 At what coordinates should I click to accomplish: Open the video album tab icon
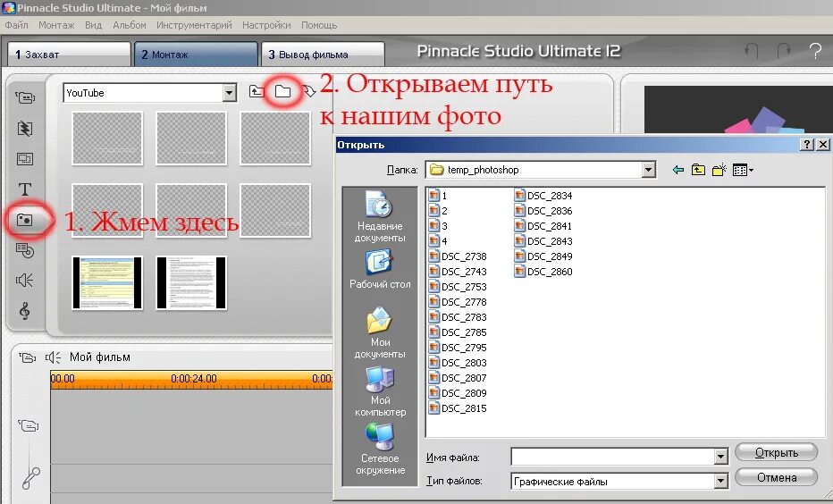tap(25, 97)
